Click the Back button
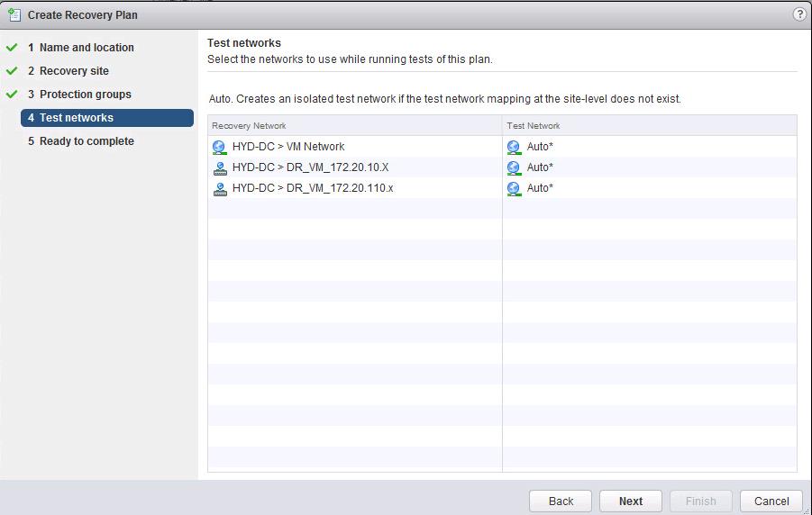 pos(561,501)
